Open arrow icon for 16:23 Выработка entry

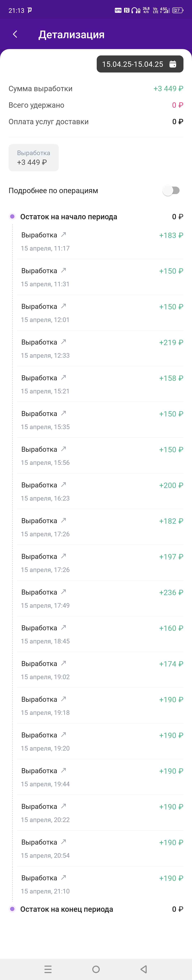(x=64, y=484)
